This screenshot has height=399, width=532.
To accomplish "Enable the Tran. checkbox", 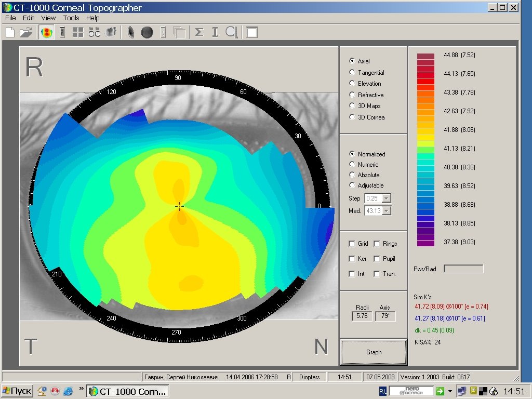I will (377, 274).
